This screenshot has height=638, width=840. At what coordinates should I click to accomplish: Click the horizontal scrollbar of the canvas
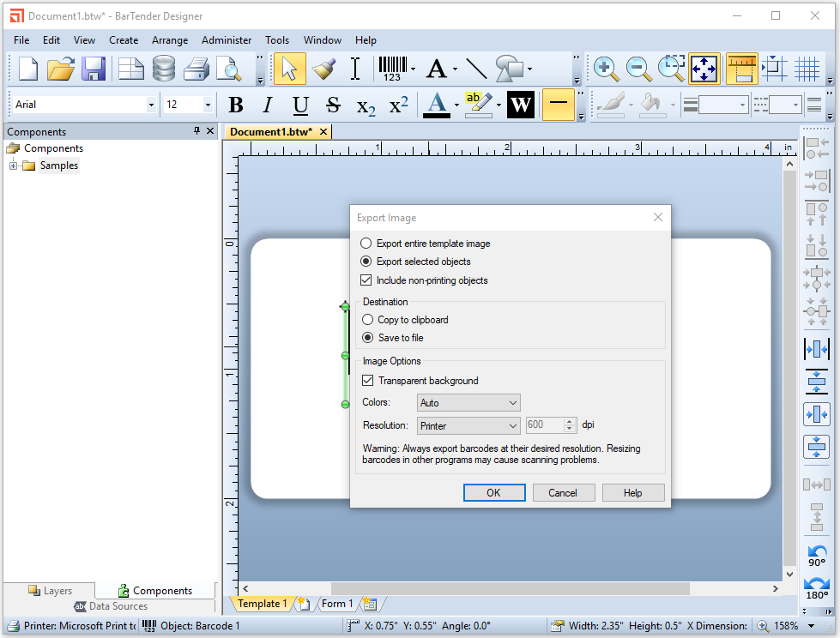point(509,588)
